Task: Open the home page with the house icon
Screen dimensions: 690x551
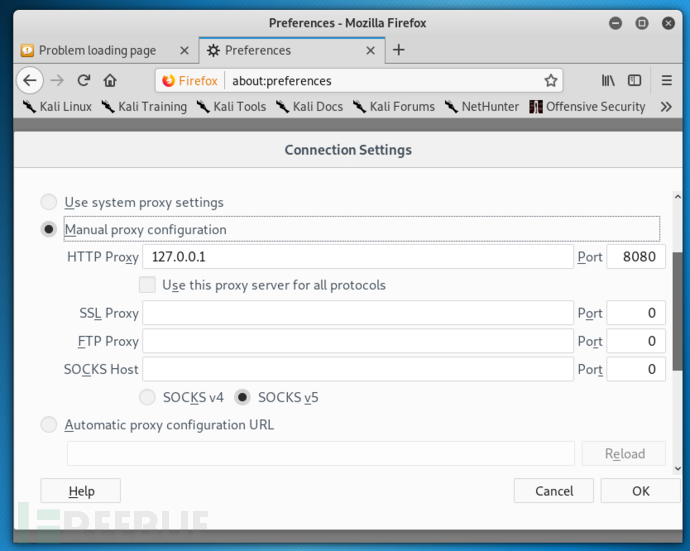Action: point(110,81)
